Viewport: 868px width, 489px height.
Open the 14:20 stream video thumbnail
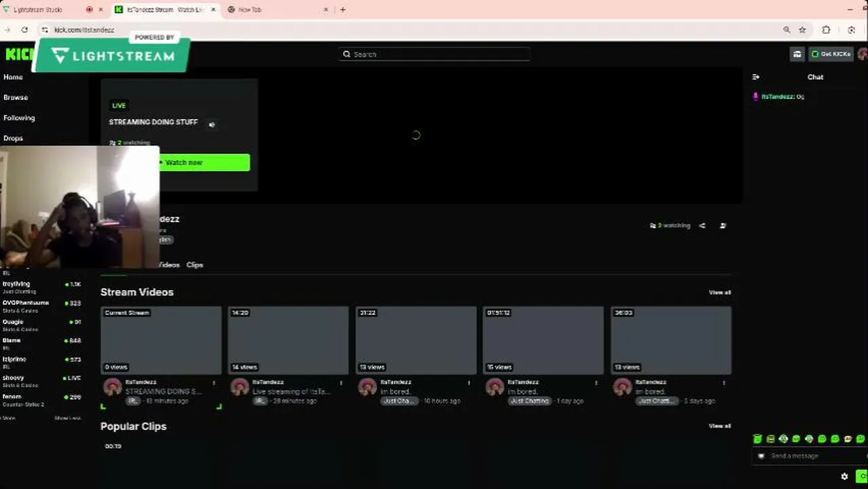coord(289,340)
